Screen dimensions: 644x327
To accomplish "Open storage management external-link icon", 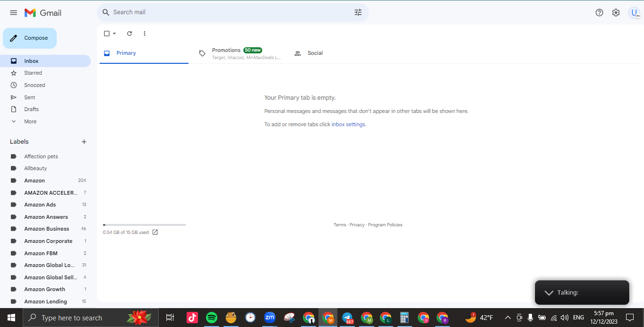I will click(155, 232).
